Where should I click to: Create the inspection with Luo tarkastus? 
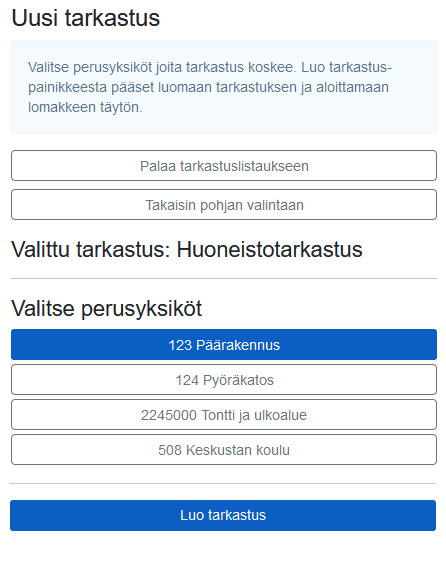(x=223, y=515)
